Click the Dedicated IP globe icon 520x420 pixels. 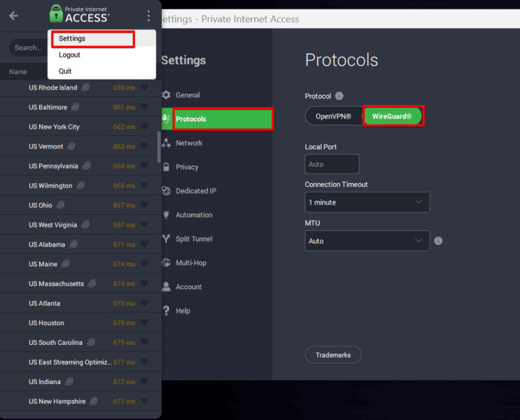click(x=166, y=191)
